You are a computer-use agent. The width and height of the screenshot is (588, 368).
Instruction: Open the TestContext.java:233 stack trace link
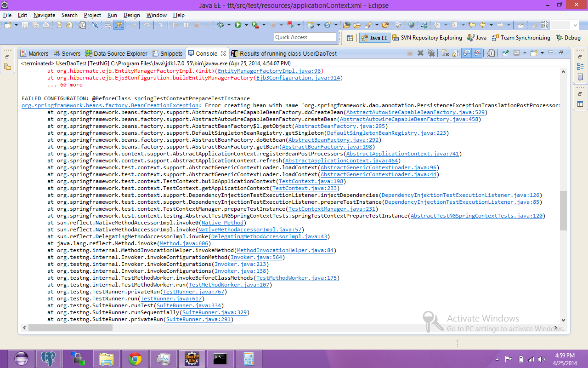click(x=305, y=188)
